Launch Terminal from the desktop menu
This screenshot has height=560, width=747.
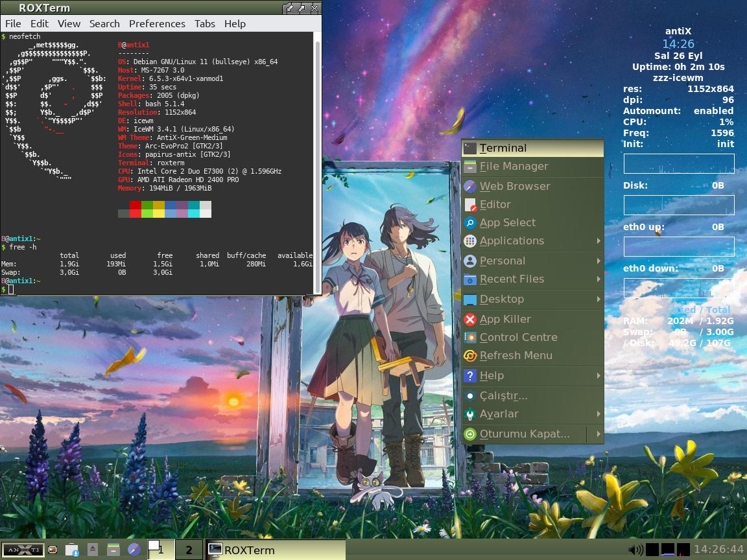coord(532,148)
